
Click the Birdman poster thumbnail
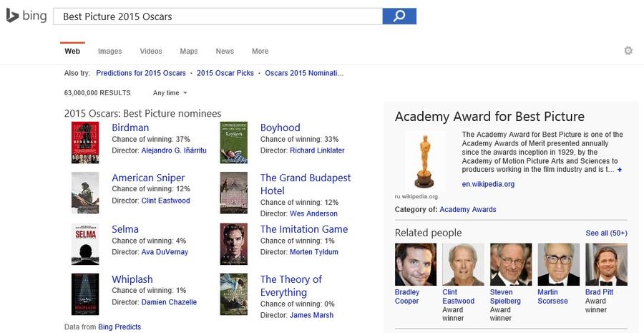pyautogui.click(x=85, y=143)
